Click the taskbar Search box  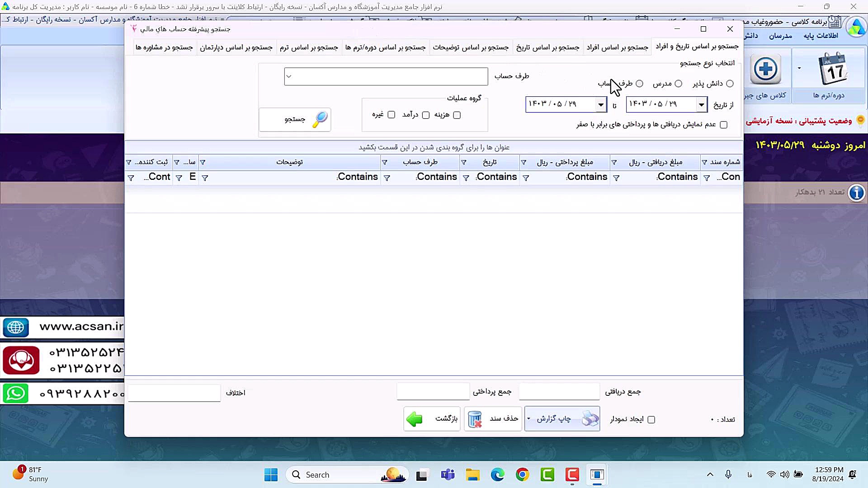tap(347, 475)
